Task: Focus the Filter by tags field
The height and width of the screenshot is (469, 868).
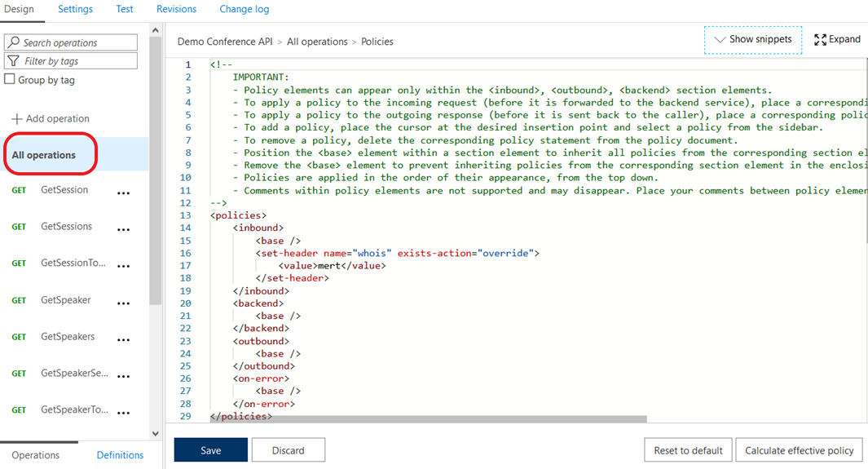Action: coord(71,61)
